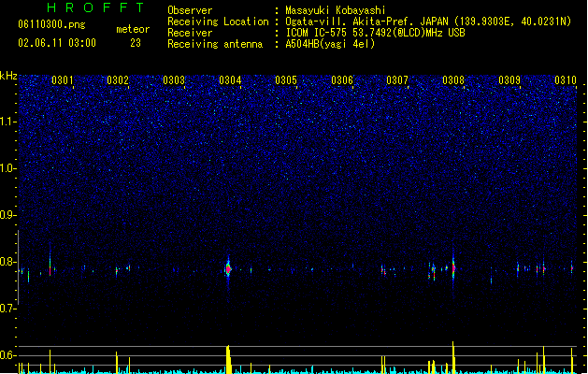
Task: Click the kHz axis unit label
Action: point(8,76)
